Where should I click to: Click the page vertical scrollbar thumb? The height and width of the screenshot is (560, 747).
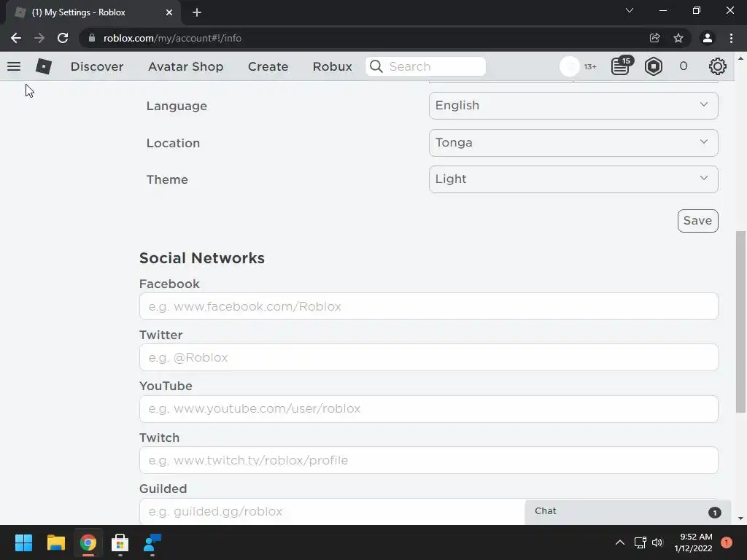coord(740,322)
